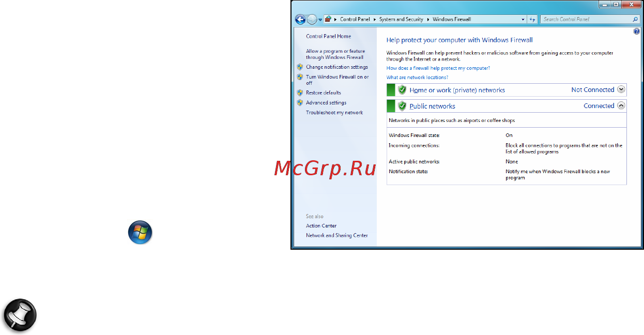Expand the arrow after Control Panel breadcrumb
The width and height of the screenshot is (644, 335).
tap(375, 19)
